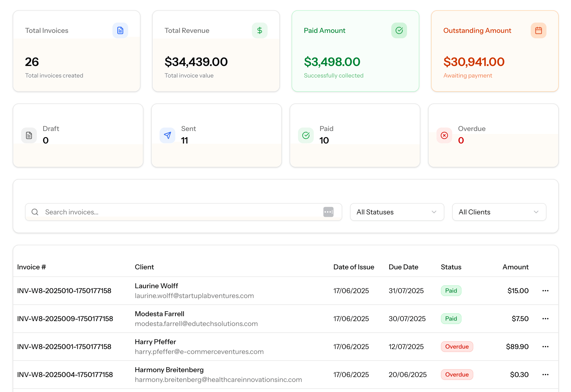Click laurine.wolff@startuplabventures.com email link

194,296
